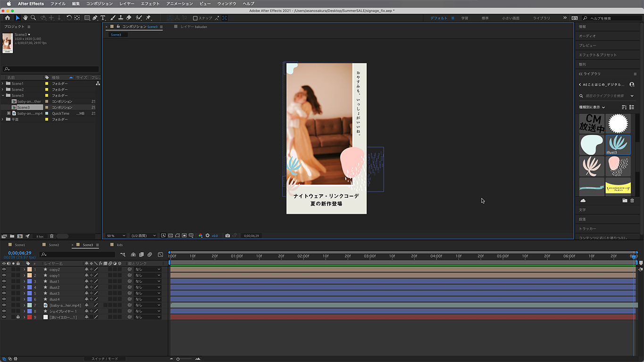The width and height of the screenshot is (644, 362).
Task: Select the Hand tool
Action: (x=25, y=18)
